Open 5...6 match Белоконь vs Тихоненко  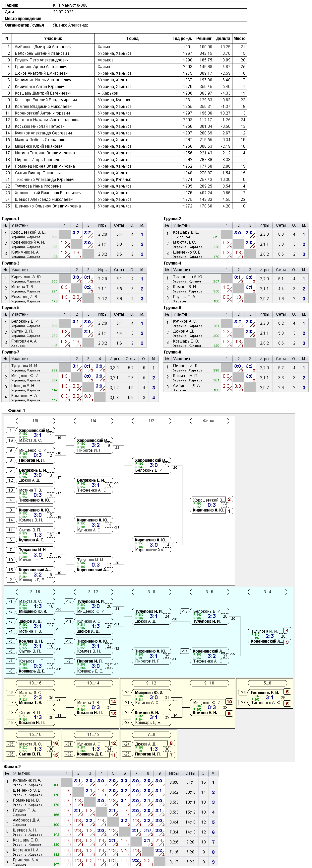[x=268, y=697]
